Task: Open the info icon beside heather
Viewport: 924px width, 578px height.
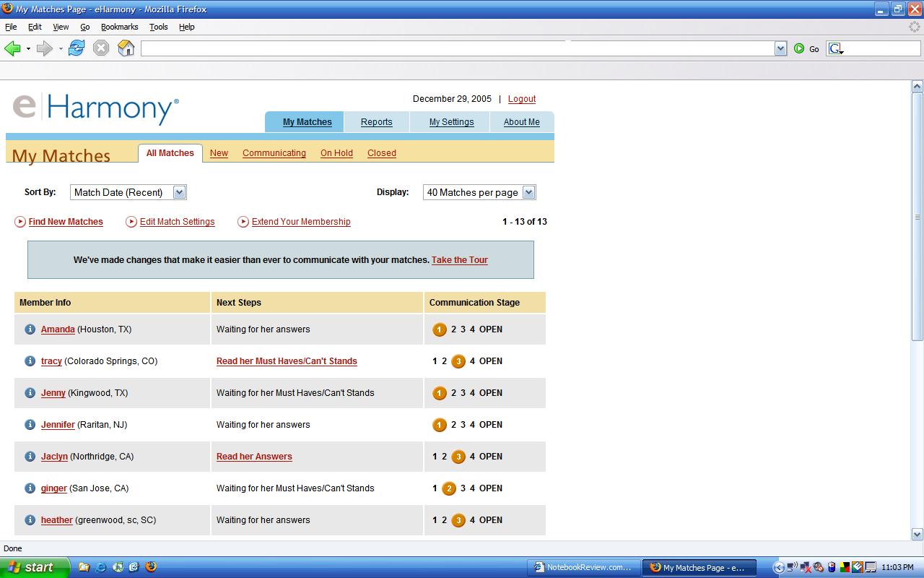Action: tap(30, 520)
